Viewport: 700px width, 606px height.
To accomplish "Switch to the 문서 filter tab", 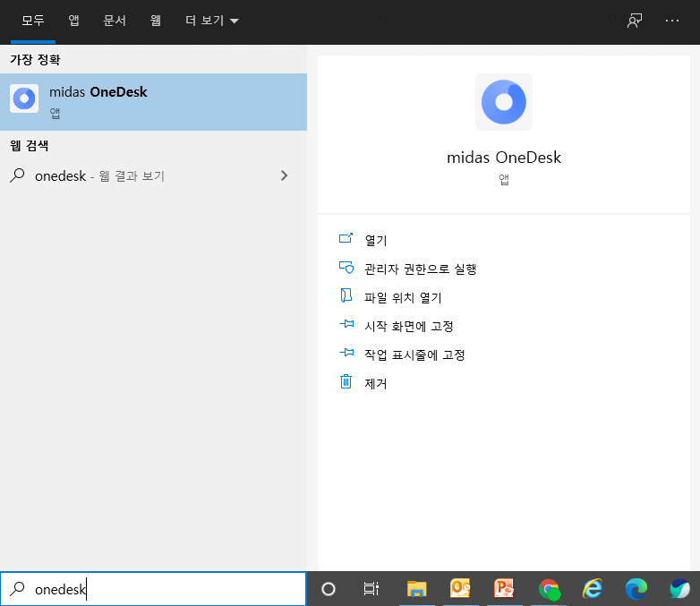I will click(x=115, y=21).
